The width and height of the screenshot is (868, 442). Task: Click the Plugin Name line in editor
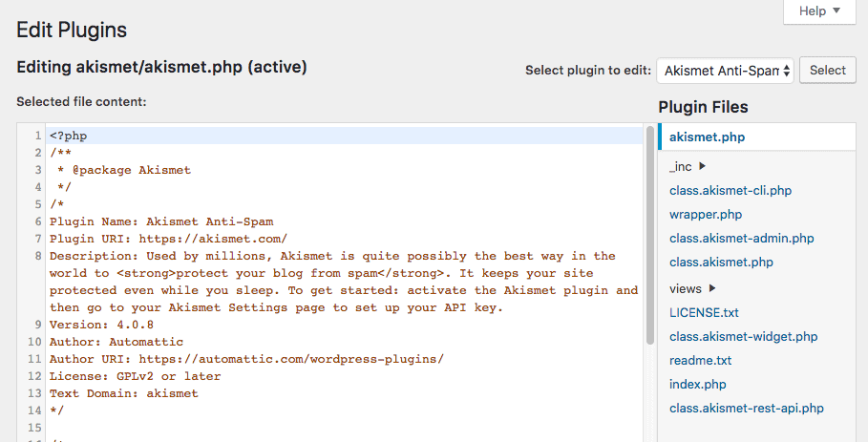coord(153,221)
